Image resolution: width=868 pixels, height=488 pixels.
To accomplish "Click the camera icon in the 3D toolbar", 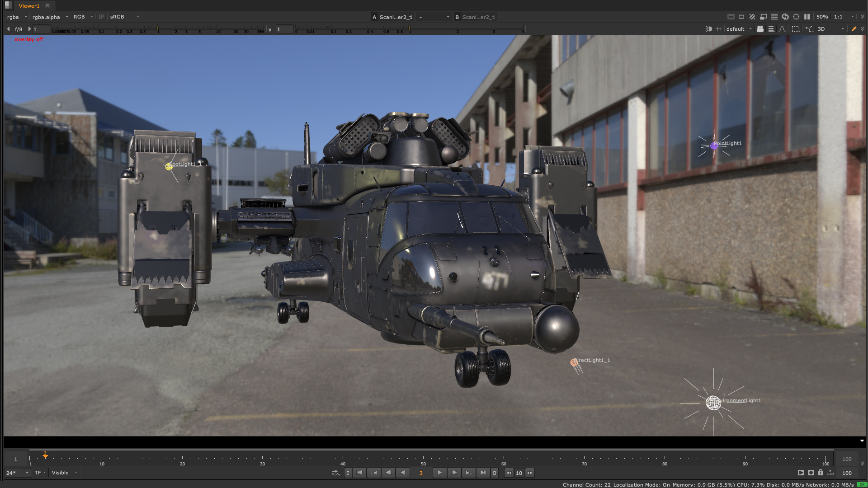I will [x=760, y=29].
